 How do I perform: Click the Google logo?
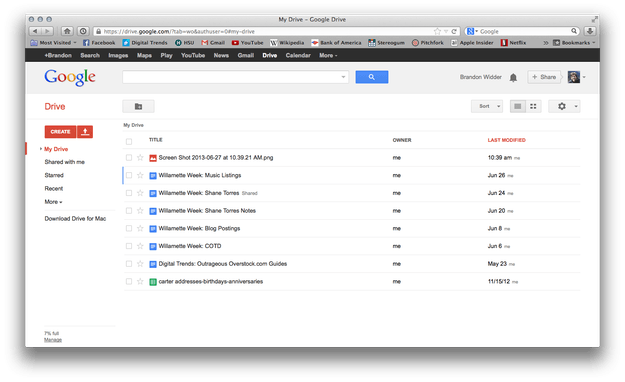coord(70,77)
